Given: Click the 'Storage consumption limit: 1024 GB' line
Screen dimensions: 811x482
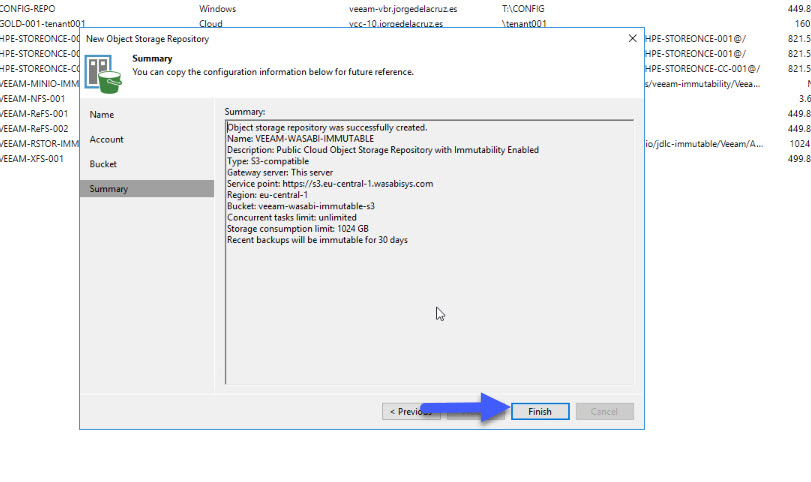Looking at the screenshot, I should (298, 229).
